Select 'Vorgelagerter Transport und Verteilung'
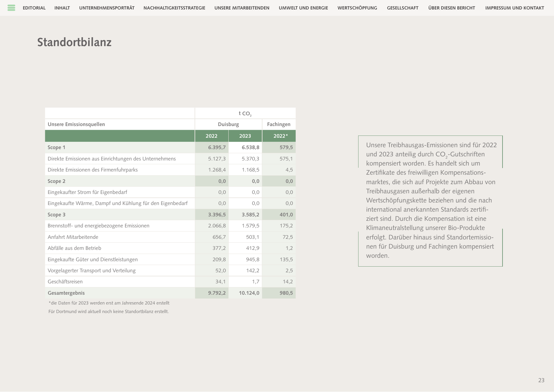Viewport: 554px width, 392px height. pos(92,271)
